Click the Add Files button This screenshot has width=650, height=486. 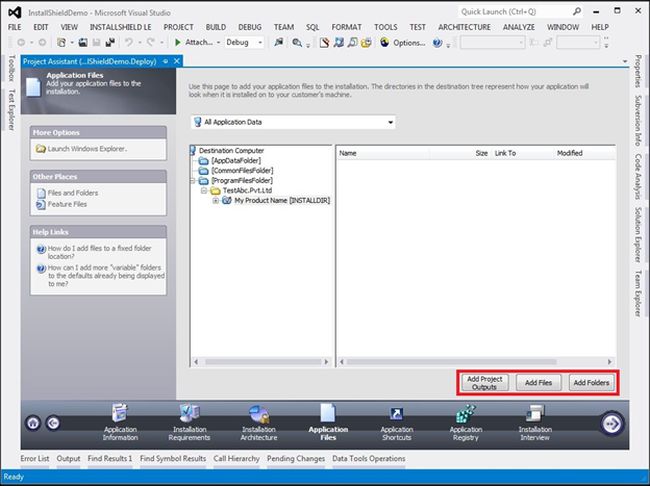pyautogui.click(x=538, y=383)
